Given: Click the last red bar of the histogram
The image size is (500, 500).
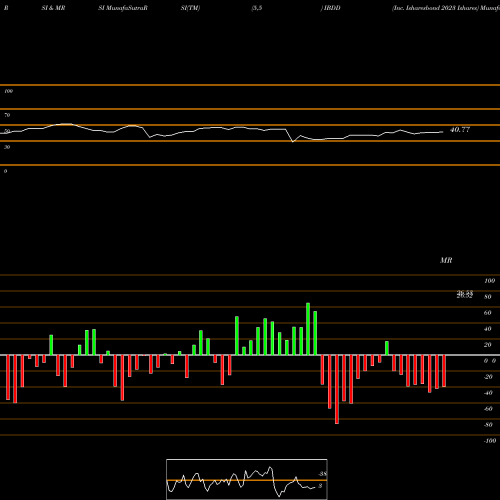Looking at the screenshot, I should [x=444, y=371].
